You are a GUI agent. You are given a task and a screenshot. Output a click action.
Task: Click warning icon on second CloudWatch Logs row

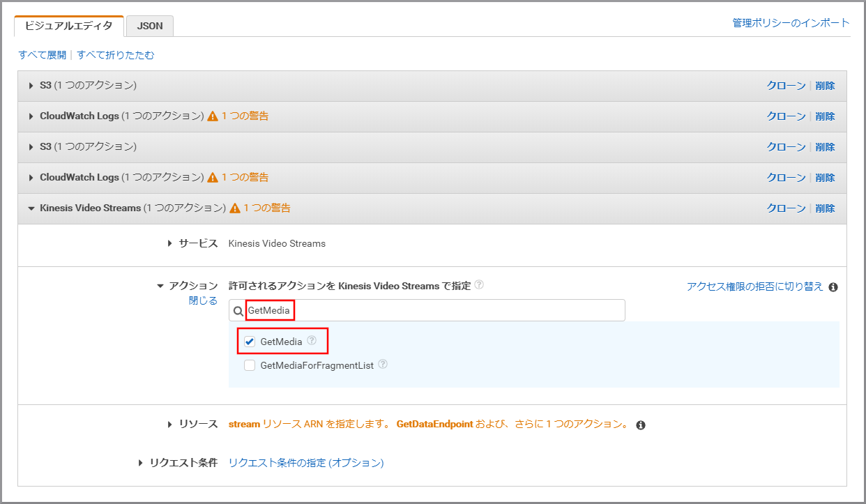(x=213, y=178)
